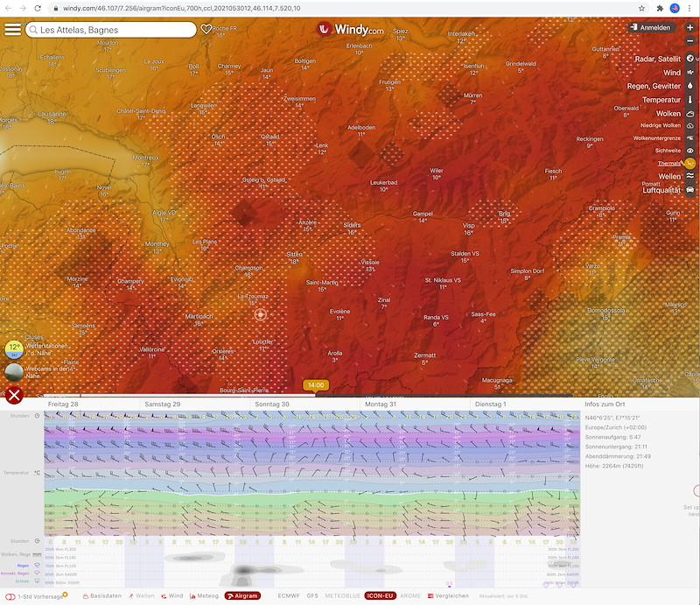
Task: Select Samstag 29 in day header
Action: coord(163,405)
